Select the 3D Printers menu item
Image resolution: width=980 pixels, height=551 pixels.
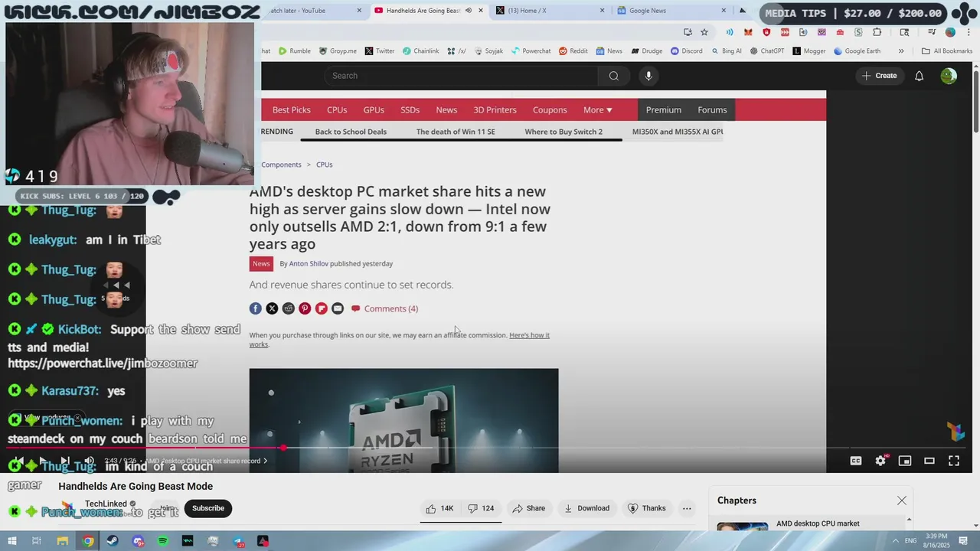[495, 110]
